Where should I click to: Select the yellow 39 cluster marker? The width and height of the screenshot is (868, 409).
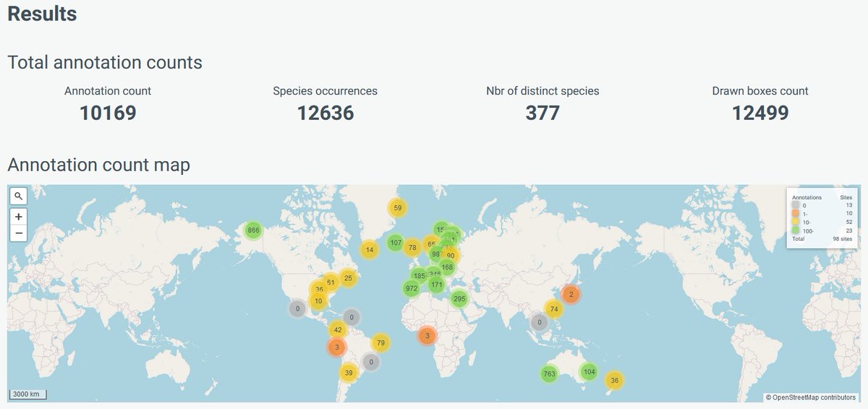click(x=349, y=373)
